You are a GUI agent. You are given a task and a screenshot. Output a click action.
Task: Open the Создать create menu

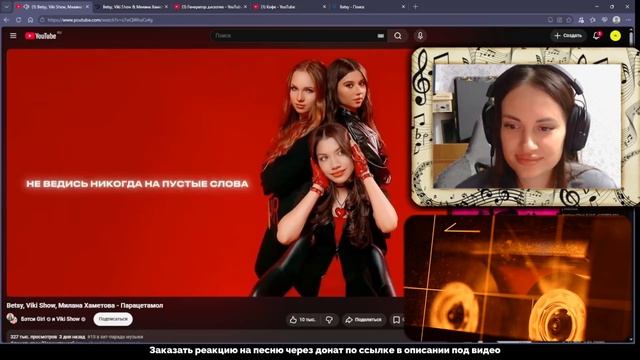click(568, 36)
